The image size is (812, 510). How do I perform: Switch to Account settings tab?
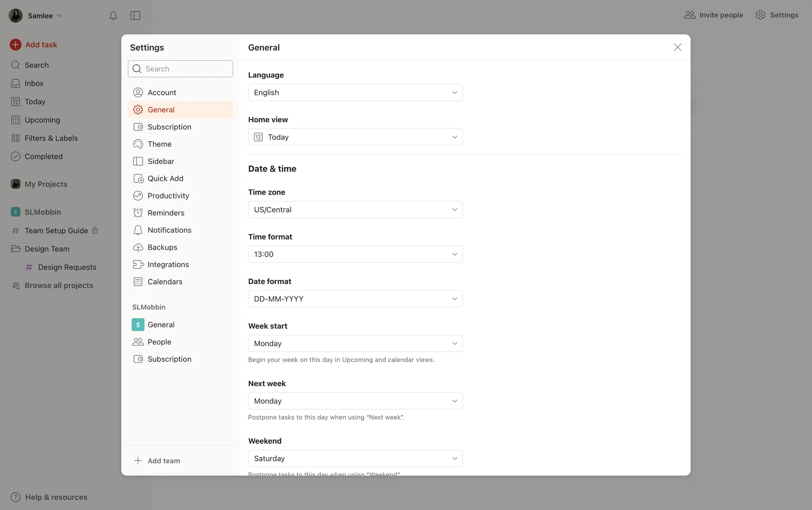coord(162,93)
